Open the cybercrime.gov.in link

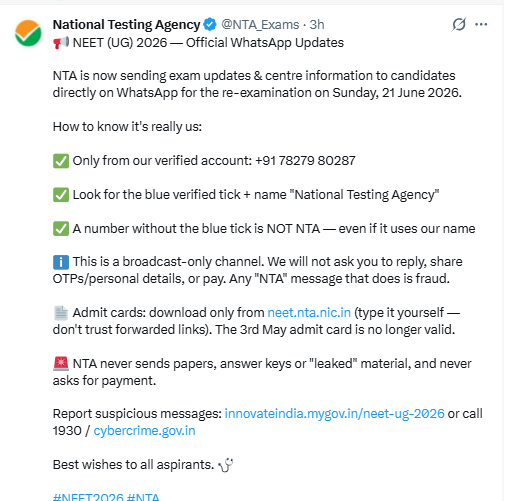(x=144, y=431)
